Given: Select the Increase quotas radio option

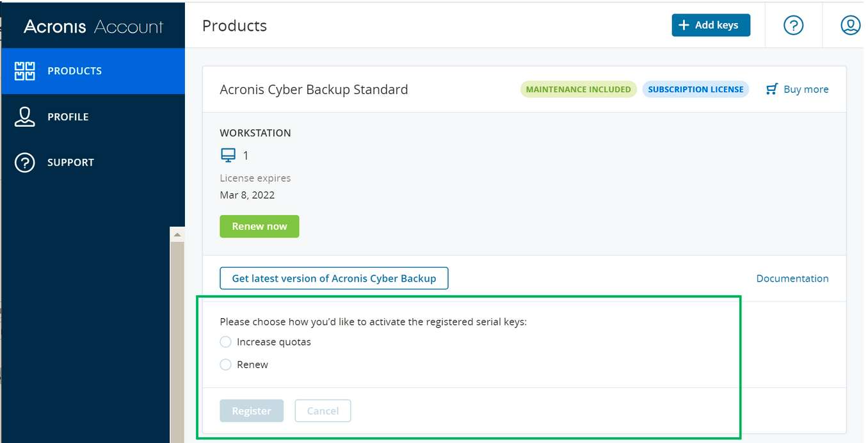Looking at the screenshot, I should 225,342.
